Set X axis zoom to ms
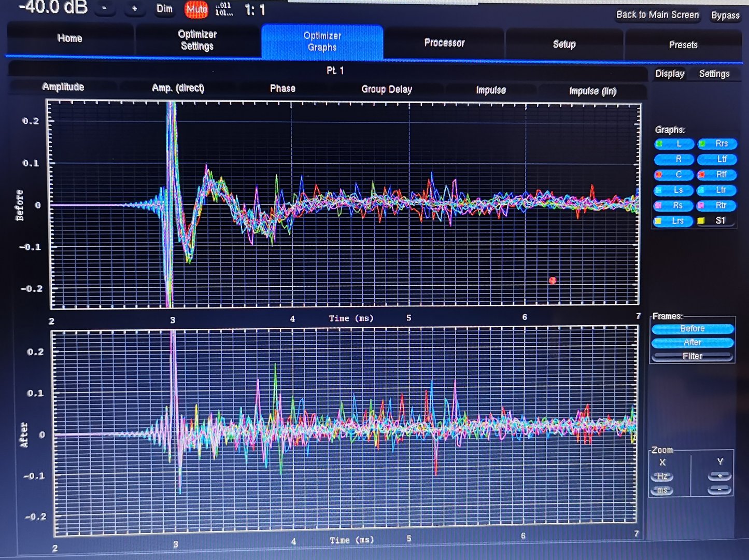The width and height of the screenshot is (749, 560). 662,490
